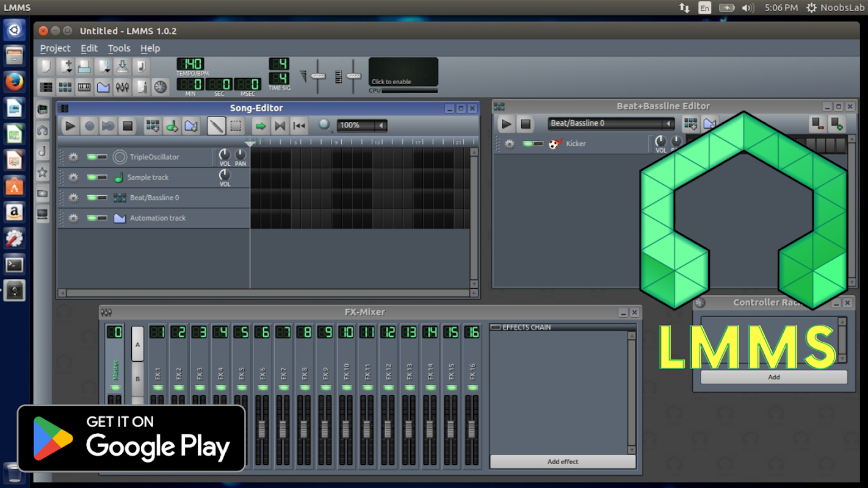Select FX send bank A tab
868x488 pixels.
tap(138, 344)
